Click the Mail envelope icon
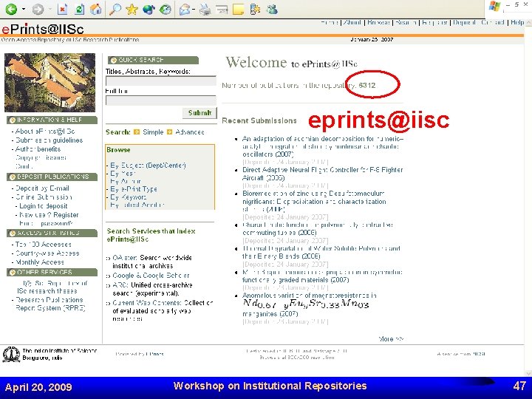 pos(185,9)
